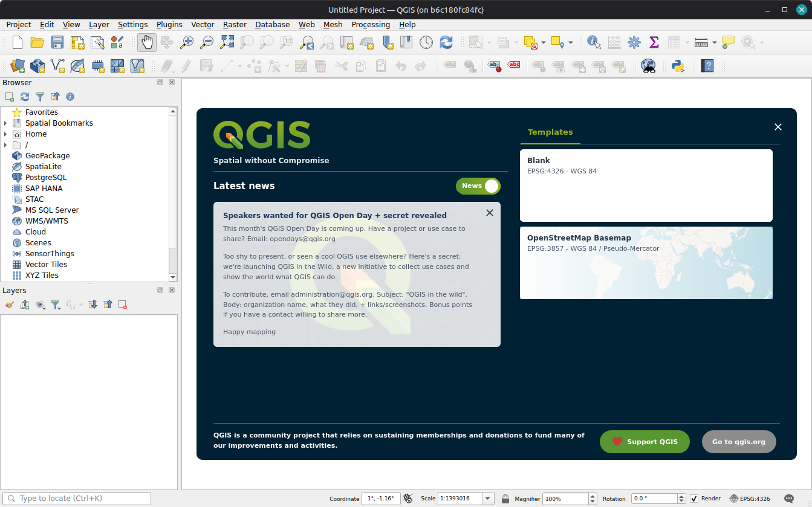812x507 pixels.
Task: Toggle the scale lock icon
Action: (x=505, y=499)
